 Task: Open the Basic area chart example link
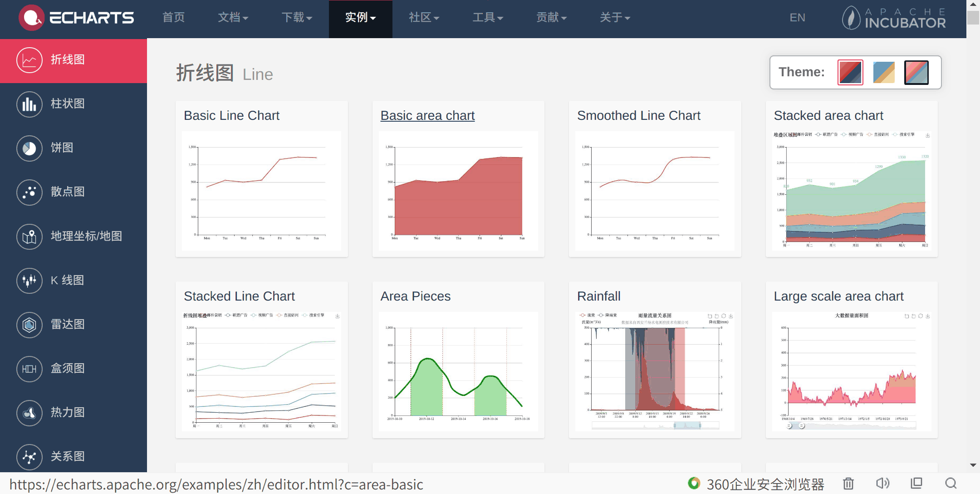(x=427, y=115)
